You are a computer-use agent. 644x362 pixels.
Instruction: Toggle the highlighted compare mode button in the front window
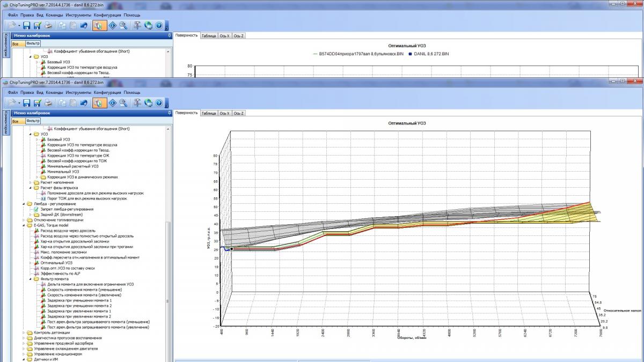[x=99, y=103]
